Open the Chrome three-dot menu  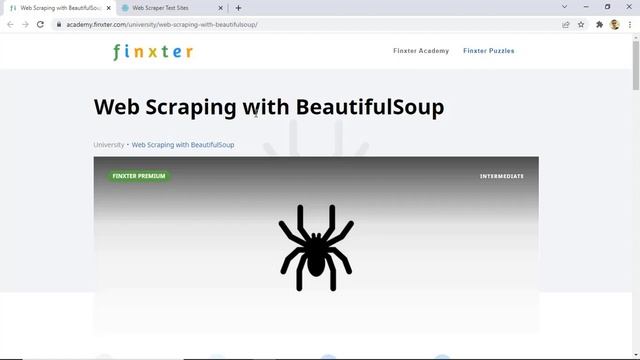[630, 24]
